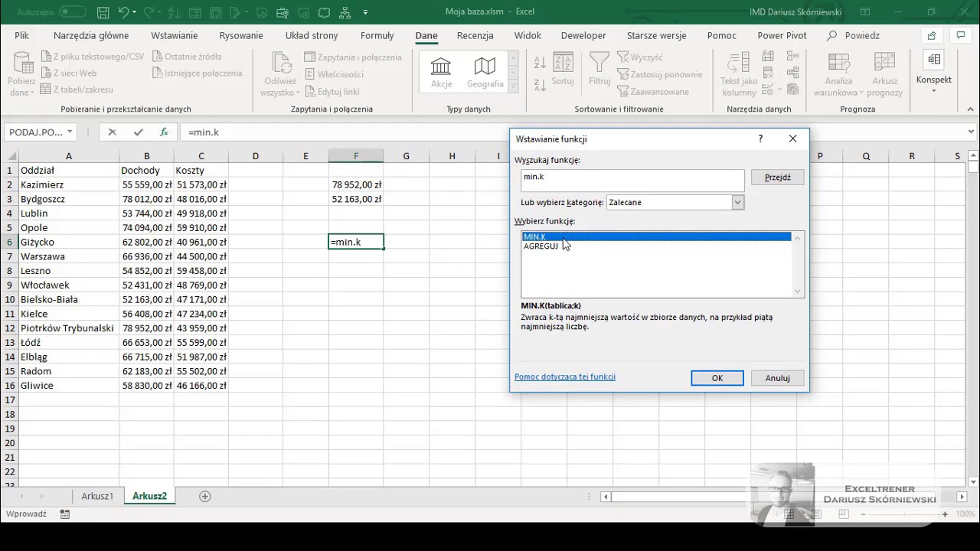Viewport: 980px width, 551px height.
Task: Import data Z pliku tekstowego/CSV
Action: 92,57
